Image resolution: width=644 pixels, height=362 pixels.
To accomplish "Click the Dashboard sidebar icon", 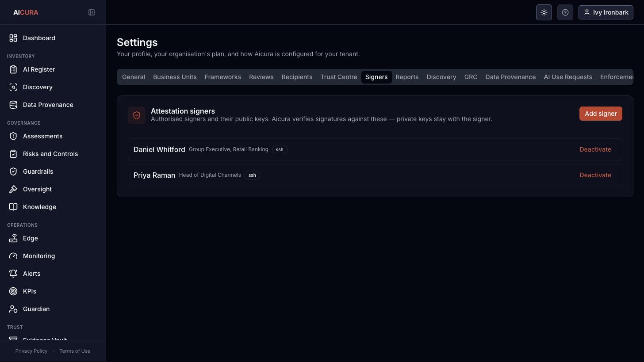I will (13, 38).
